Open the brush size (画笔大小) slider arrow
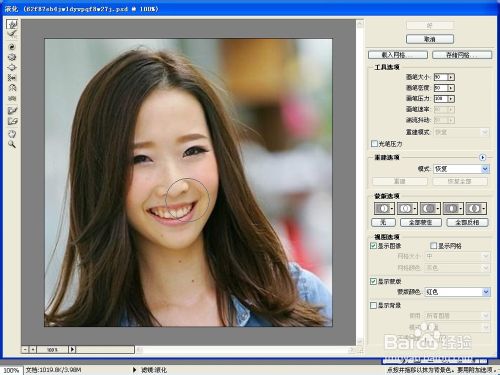Image resolution: width=500 pixels, height=375 pixels. [x=451, y=77]
